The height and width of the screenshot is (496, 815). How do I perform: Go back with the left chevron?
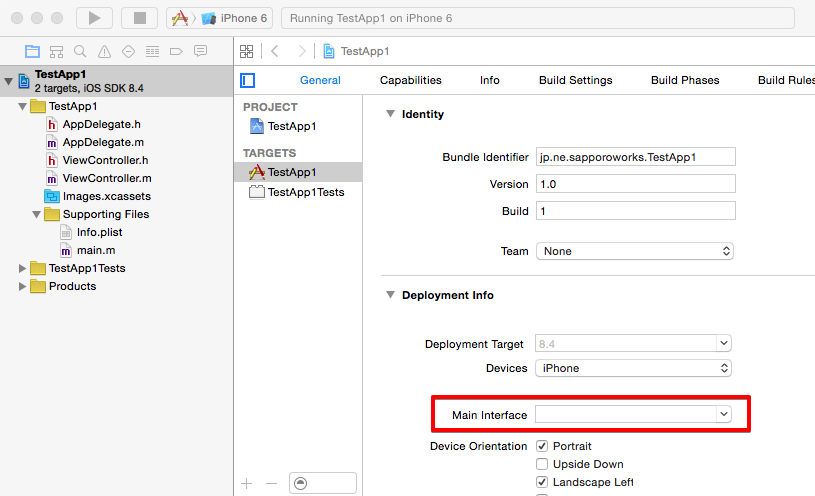click(275, 51)
